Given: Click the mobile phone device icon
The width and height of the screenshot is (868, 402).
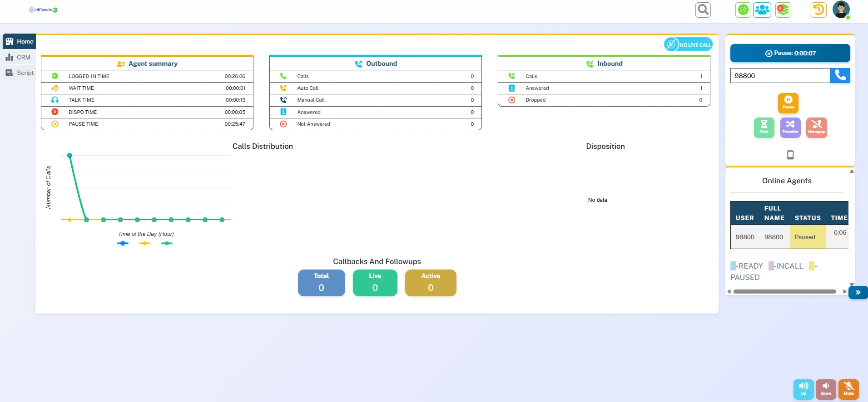Looking at the screenshot, I should (790, 155).
